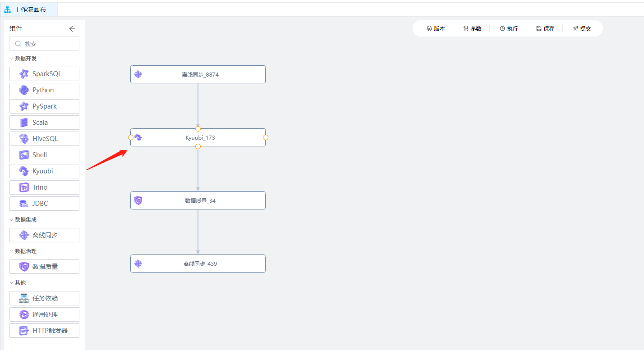
Task: Select the Trino component label
Action: 40,187
